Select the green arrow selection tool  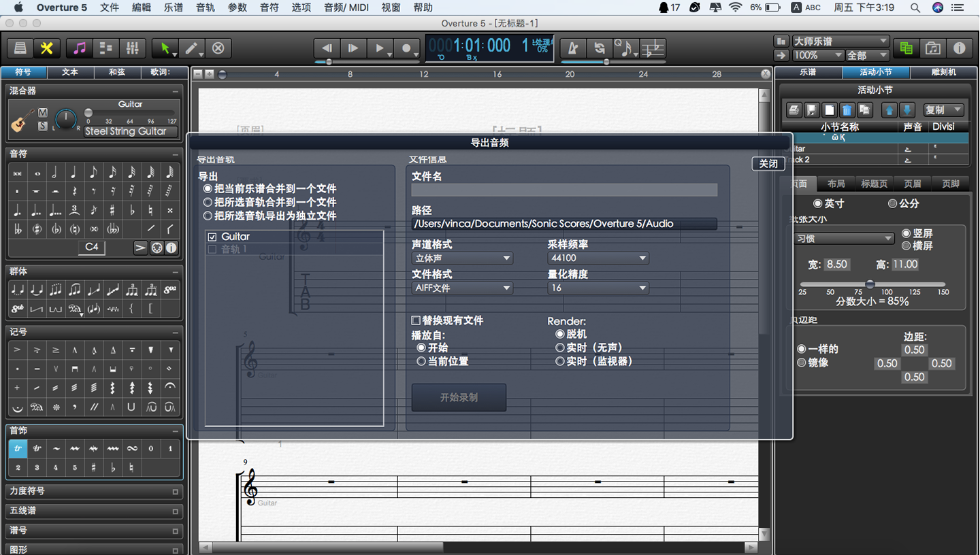pos(165,48)
